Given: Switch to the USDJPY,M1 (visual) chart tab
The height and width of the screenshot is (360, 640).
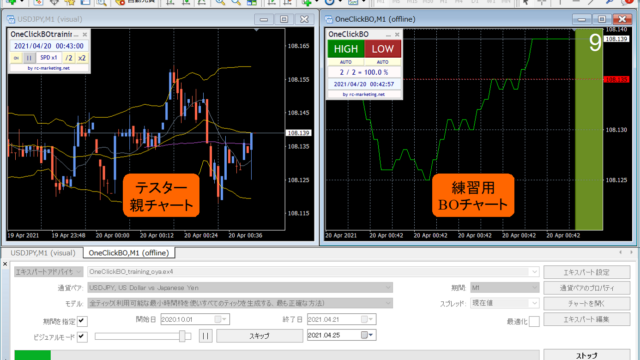Looking at the screenshot, I should point(43,253).
